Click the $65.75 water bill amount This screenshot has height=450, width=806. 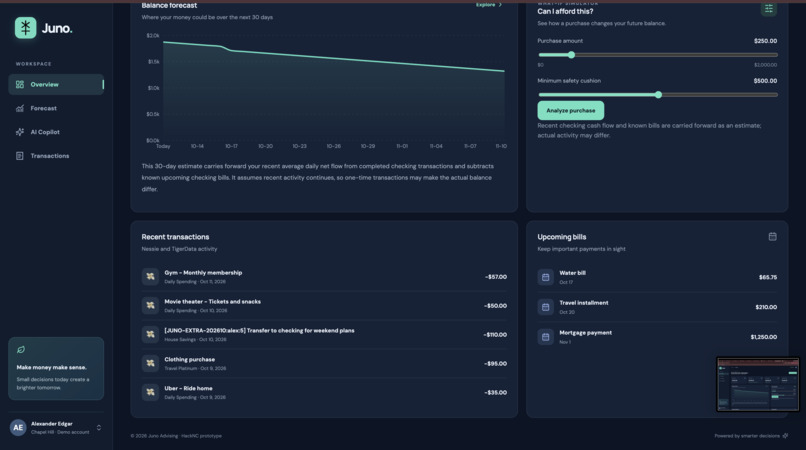tap(768, 277)
